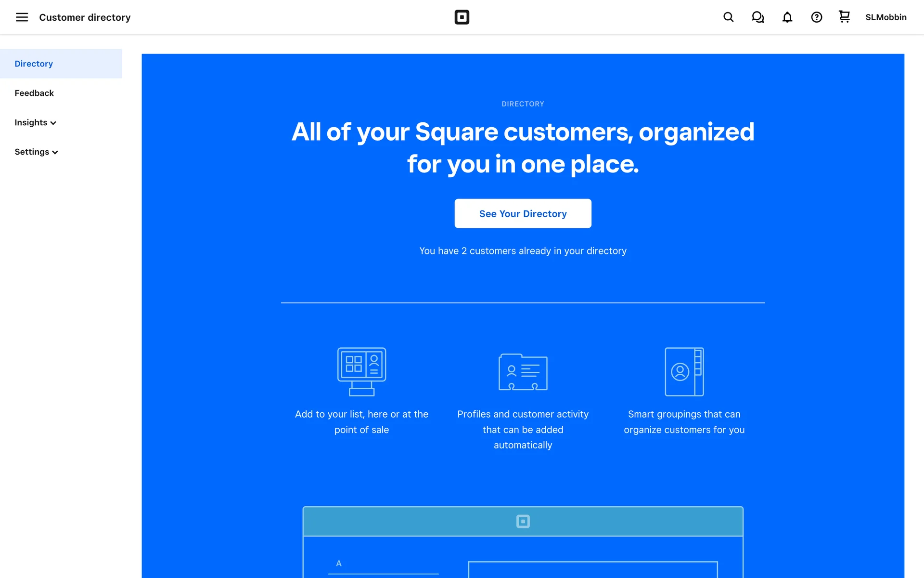This screenshot has width=924, height=578.
Task: Click the help question mark icon
Action: pos(816,17)
